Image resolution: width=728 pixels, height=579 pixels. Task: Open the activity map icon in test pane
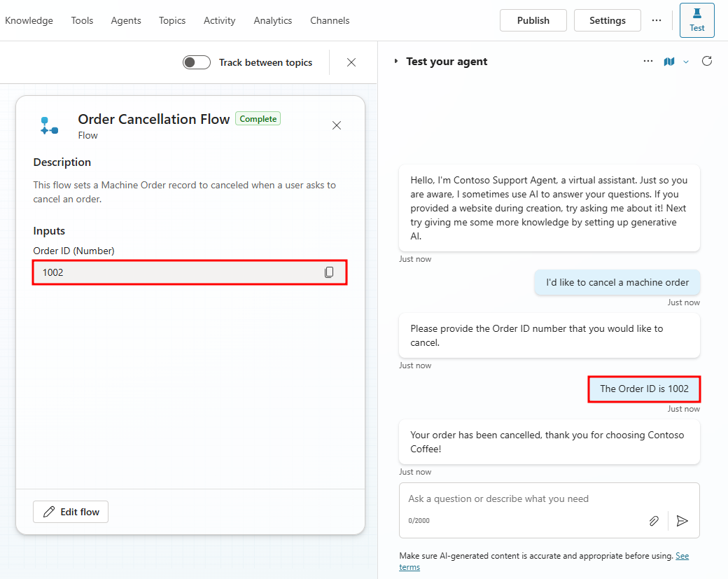click(669, 62)
